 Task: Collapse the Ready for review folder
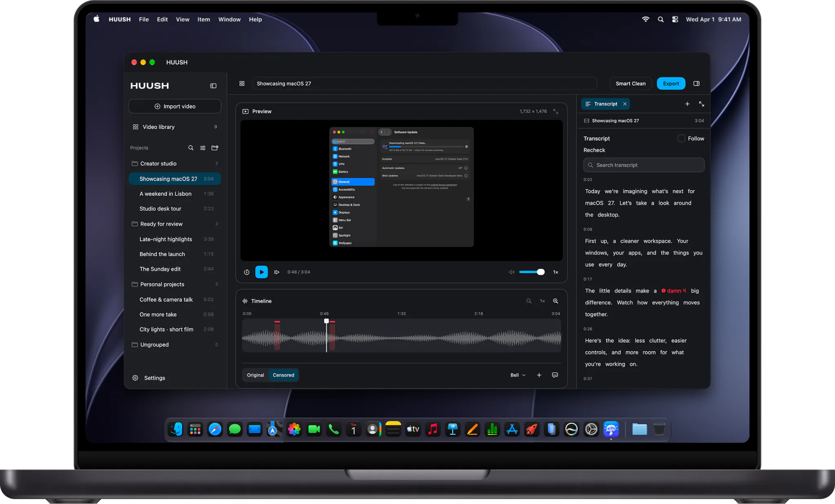coord(175,224)
